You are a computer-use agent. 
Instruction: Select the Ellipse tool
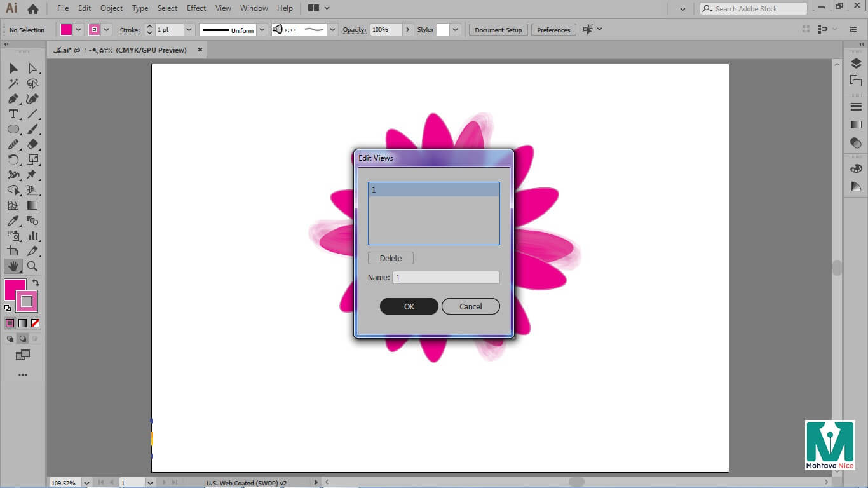pyautogui.click(x=13, y=130)
